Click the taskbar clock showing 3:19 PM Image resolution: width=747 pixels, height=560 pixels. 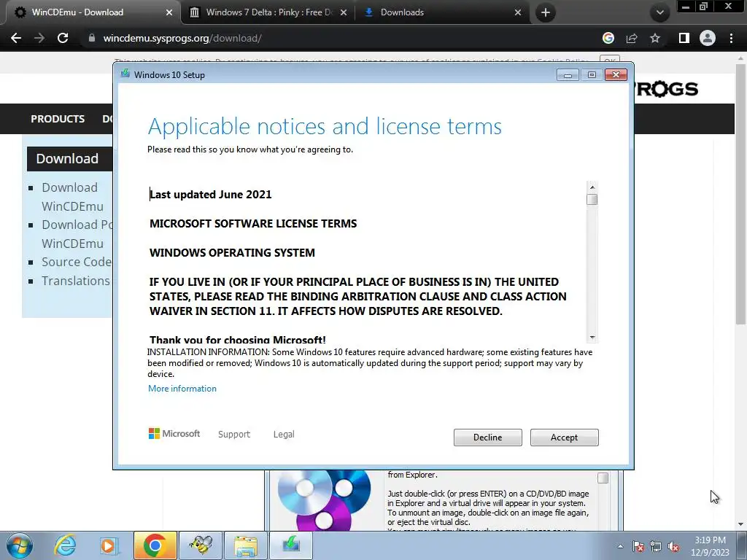point(710,546)
